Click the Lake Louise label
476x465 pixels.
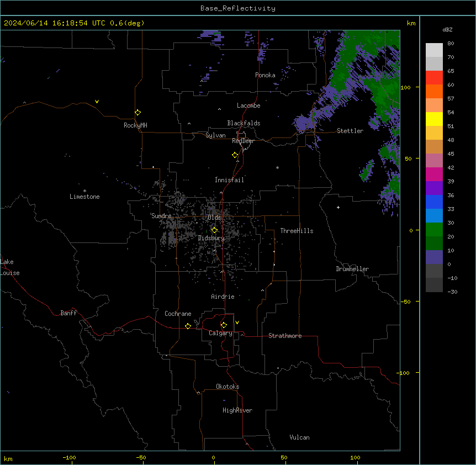point(10,267)
